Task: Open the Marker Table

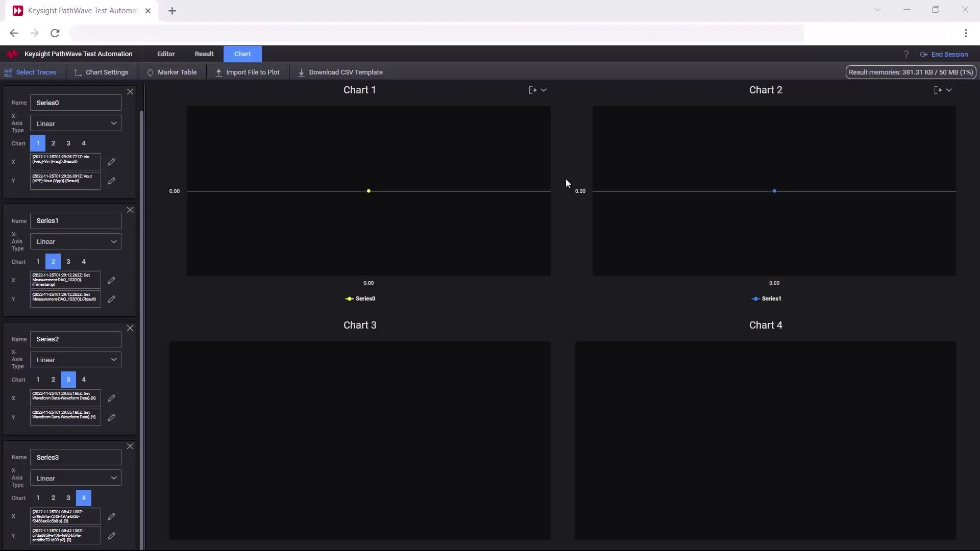Action: pos(171,72)
